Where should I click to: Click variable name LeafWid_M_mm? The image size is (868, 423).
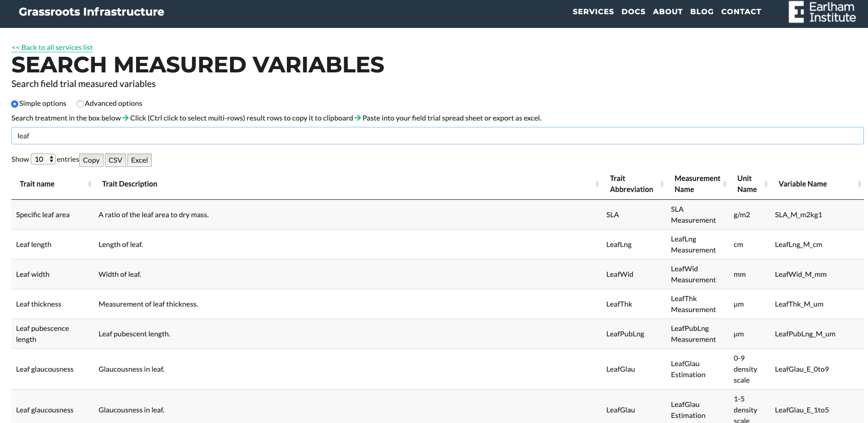(x=801, y=274)
